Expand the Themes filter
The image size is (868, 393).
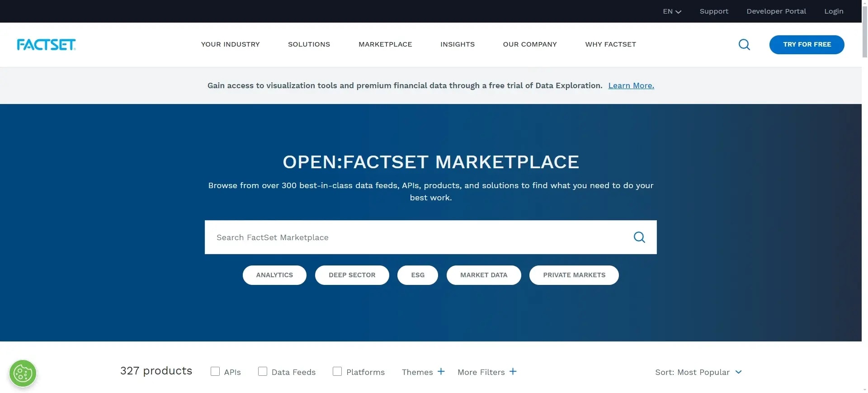[423, 372]
